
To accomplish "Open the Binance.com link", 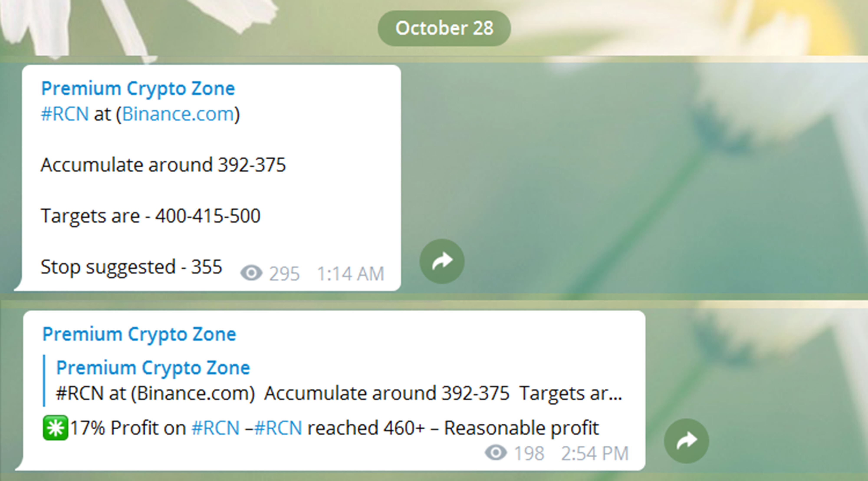I will 178,114.
